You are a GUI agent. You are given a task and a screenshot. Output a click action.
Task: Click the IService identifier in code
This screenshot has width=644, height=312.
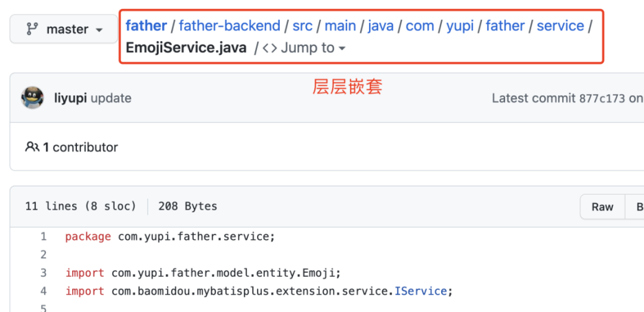click(421, 291)
